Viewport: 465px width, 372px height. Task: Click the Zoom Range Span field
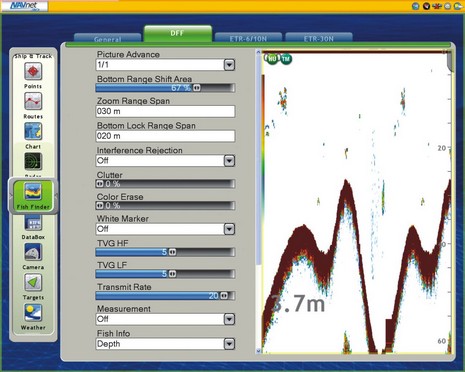coord(165,111)
